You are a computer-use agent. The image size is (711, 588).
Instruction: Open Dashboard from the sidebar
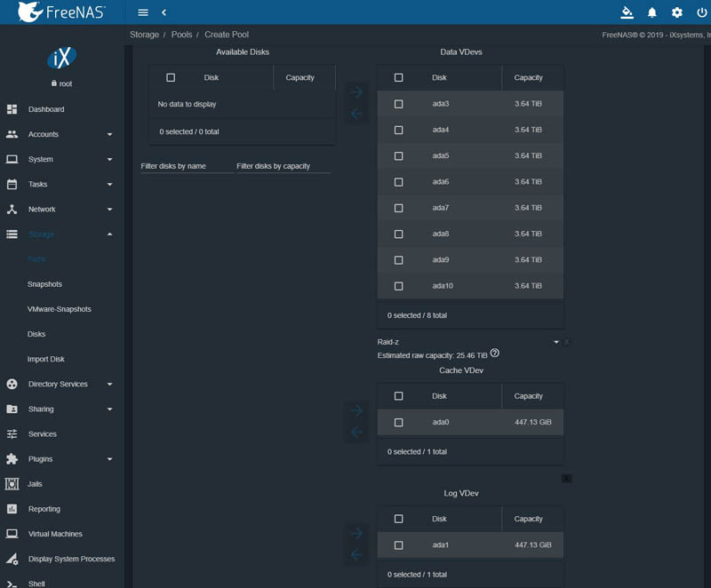tap(46, 109)
